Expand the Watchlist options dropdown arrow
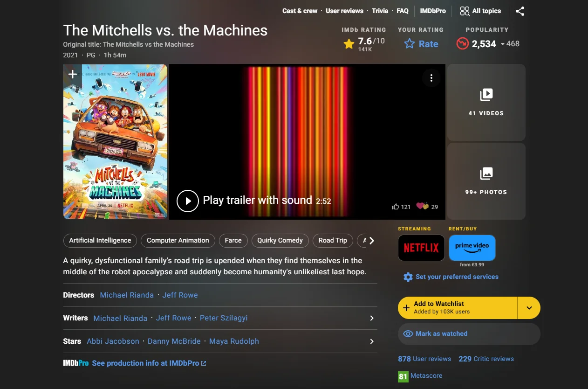The height and width of the screenshot is (389, 588). click(x=529, y=308)
